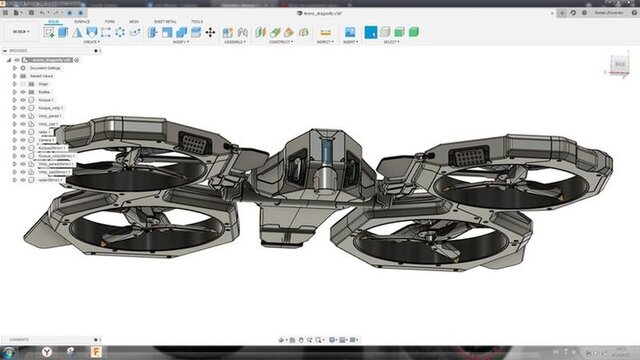Select the Press Pull tool
The width and height of the screenshot is (640, 360).
153,32
